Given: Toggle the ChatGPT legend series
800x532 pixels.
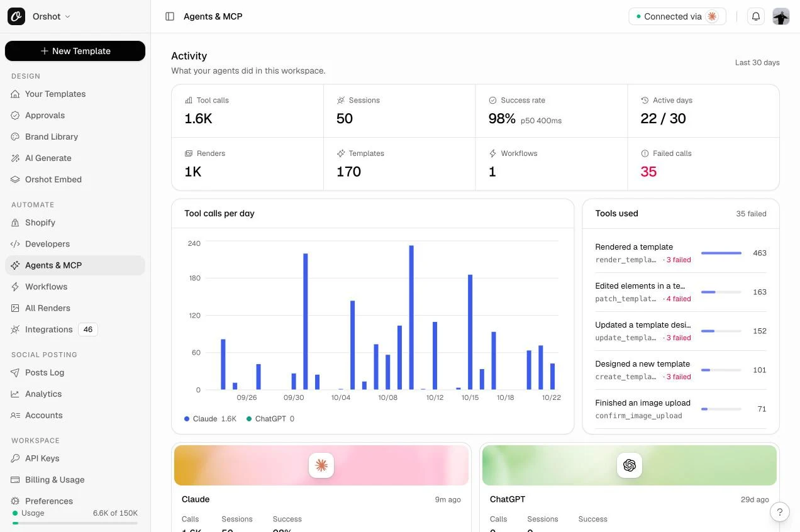Looking at the screenshot, I should coord(270,419).
